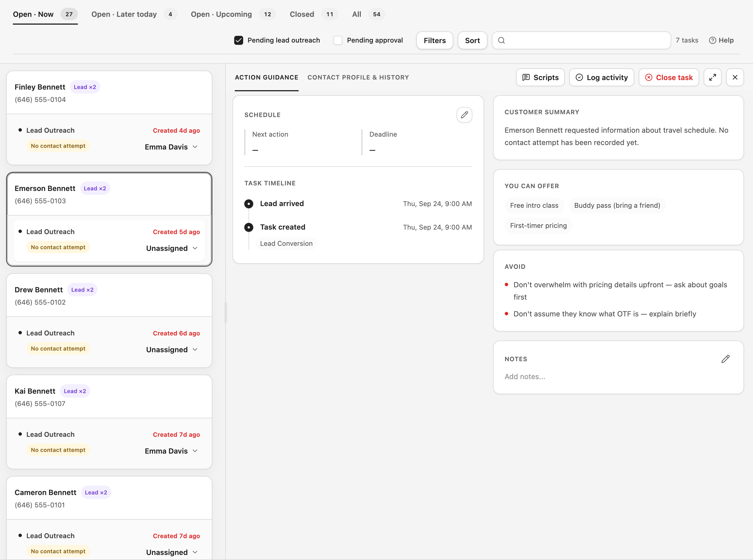Select Drew Bennett lead card
This screenshot has width=753, height=560.
[x=109, y=320]
